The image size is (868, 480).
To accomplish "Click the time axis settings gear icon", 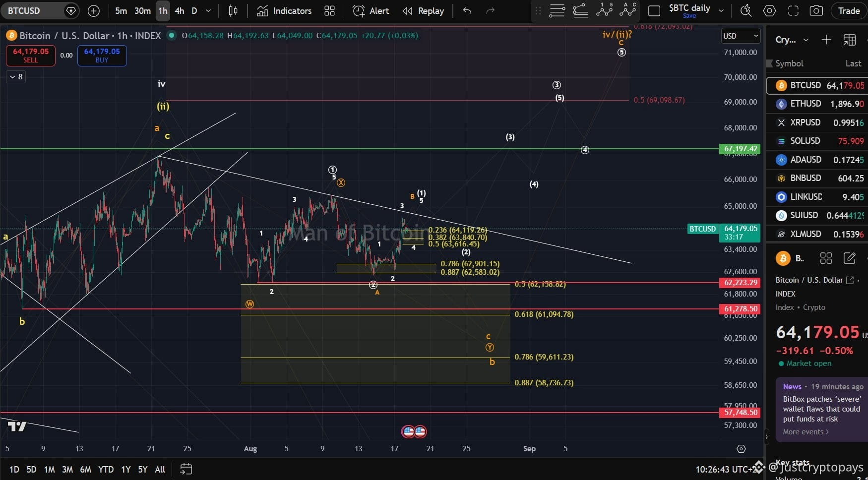I will tap(741, 449).
